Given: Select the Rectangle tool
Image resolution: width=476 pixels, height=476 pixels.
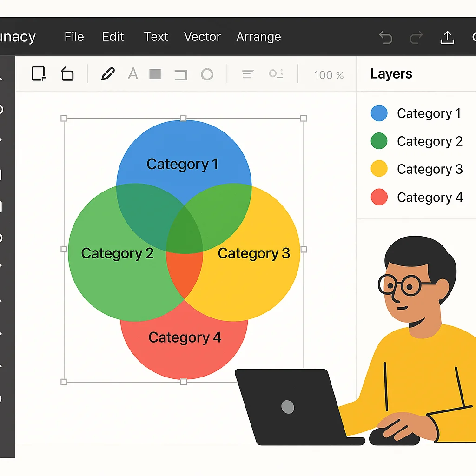Looking at the screenshot, I should pyautogui.click(x=155, y=74).
